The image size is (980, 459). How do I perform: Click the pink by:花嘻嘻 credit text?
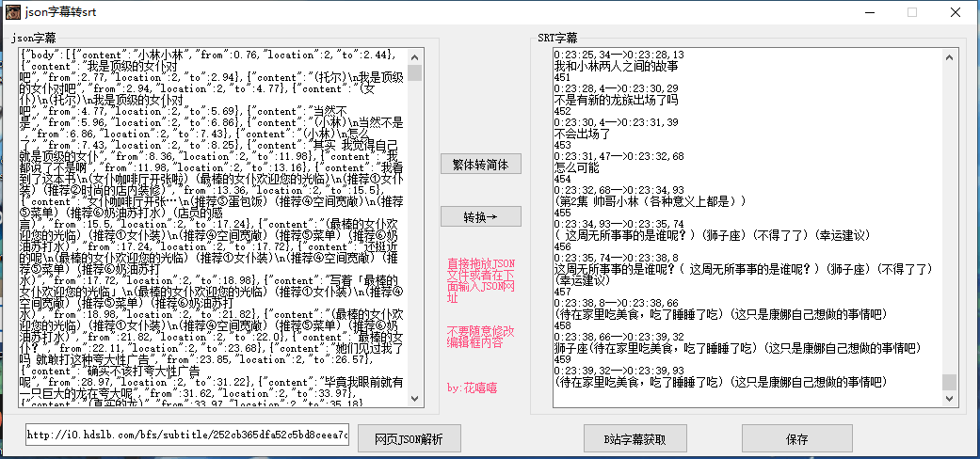tap(472, 388)
